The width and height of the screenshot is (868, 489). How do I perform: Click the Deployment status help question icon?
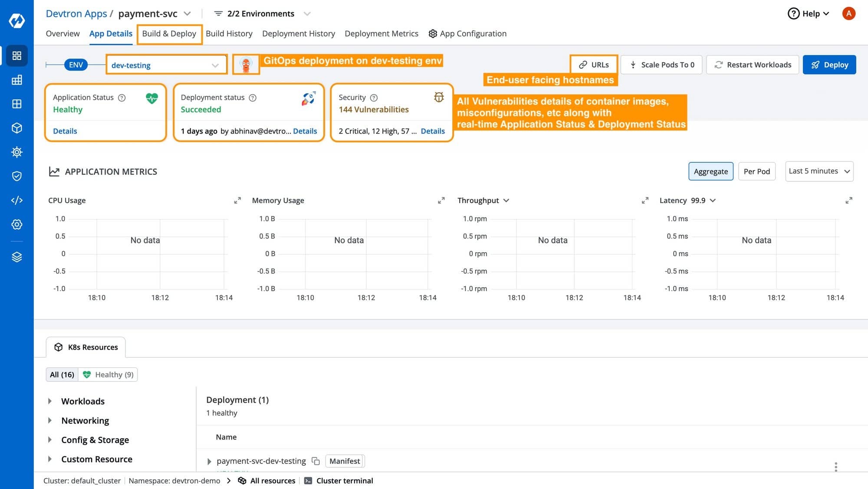pyautogui.click(x=253, y=98)
